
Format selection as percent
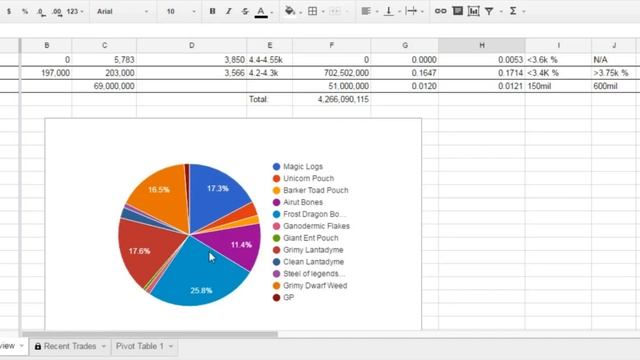25,11
